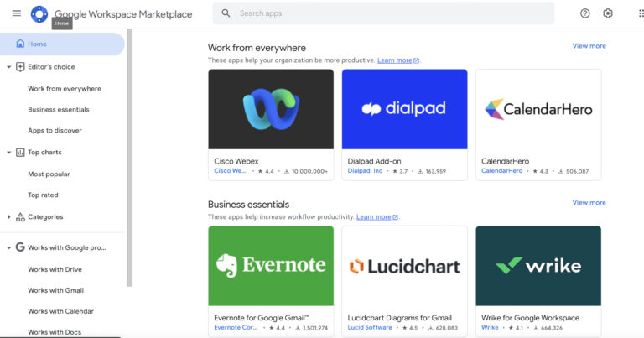Click the Evernote for Google Gmail title

click(262, 318)
